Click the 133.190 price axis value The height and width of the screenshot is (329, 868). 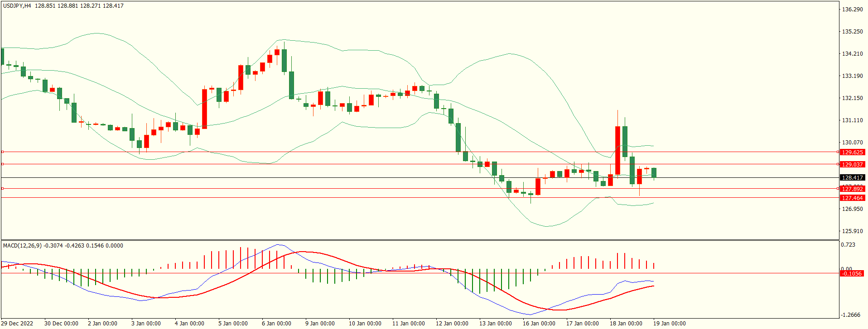coord(852,76)
